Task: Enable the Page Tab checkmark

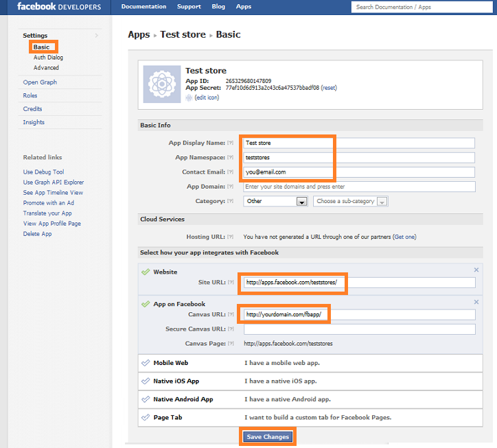Action: tap(146, 418)
